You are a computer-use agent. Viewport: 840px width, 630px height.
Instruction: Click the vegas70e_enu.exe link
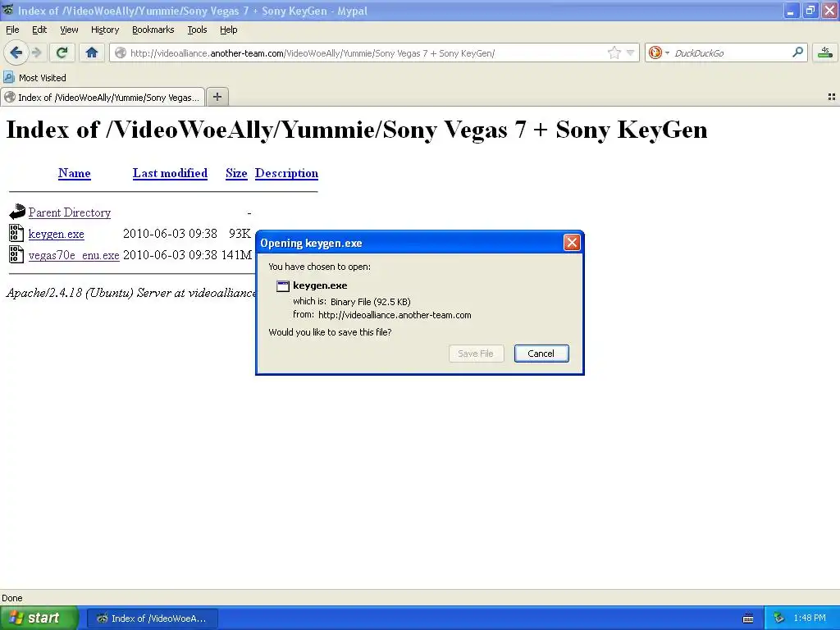click(x=74, y=255)
